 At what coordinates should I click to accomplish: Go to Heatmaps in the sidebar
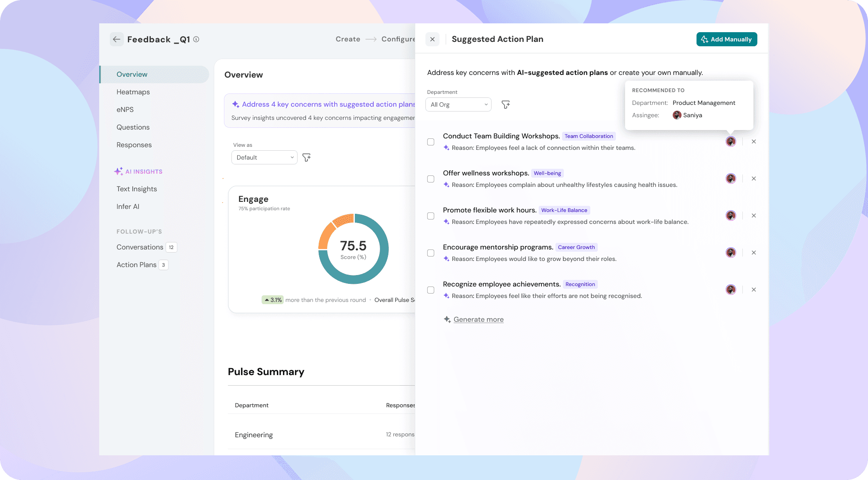tap(133, 92)
